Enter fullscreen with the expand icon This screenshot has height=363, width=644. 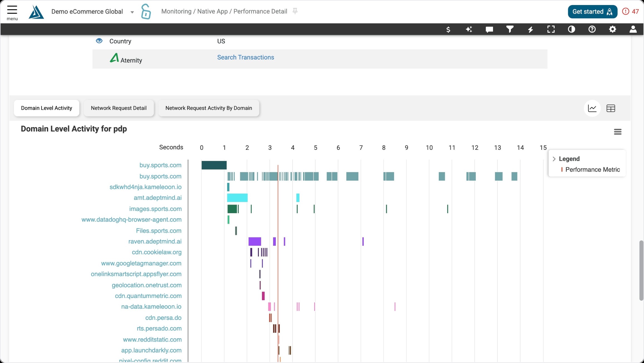(x=551, y=29)
